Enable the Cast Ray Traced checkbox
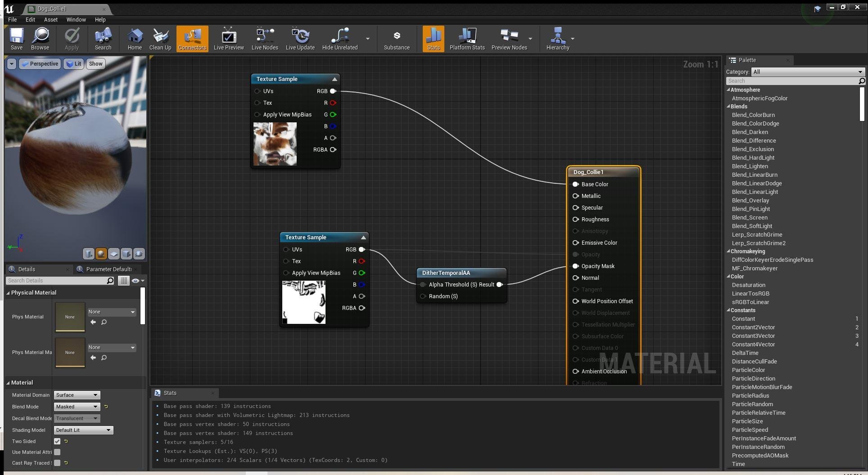 click(57, 463)
